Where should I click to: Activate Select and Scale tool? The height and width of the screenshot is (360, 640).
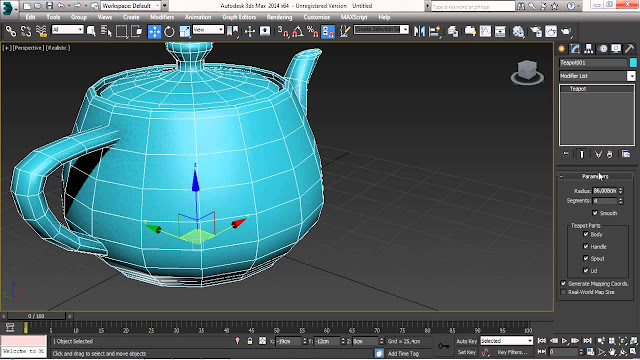coord(184,31)
